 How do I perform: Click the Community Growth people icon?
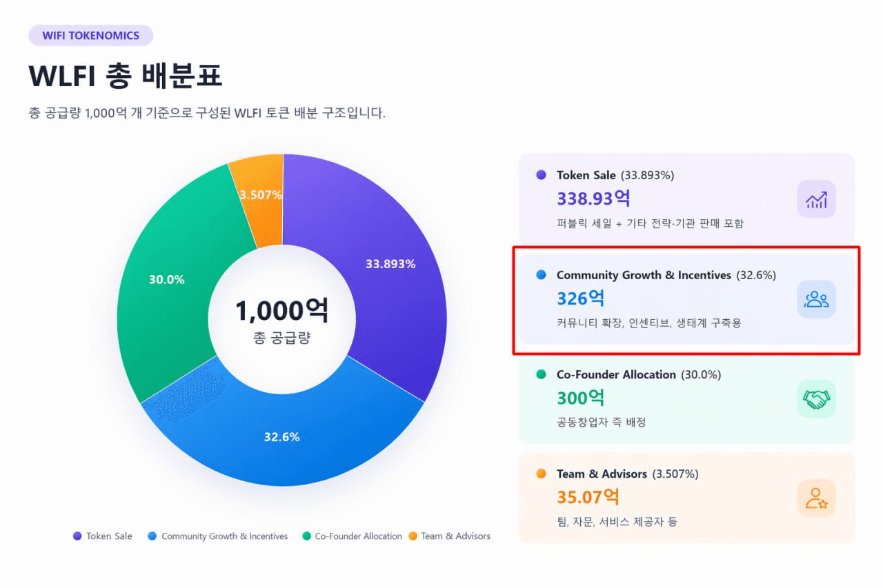click(x=816, y=299)
